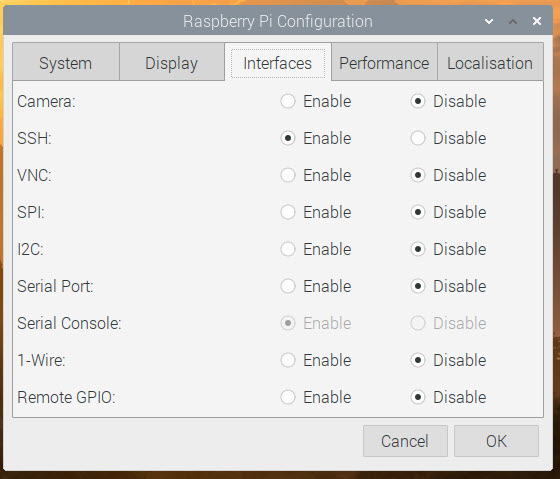
Task: Enable Remote GPIO
Action: (x=288, y=397)
